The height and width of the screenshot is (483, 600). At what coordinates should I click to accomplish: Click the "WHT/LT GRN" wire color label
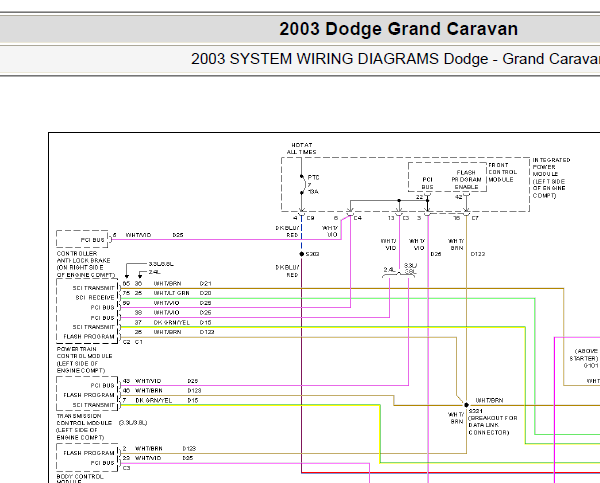click(171, 293)
